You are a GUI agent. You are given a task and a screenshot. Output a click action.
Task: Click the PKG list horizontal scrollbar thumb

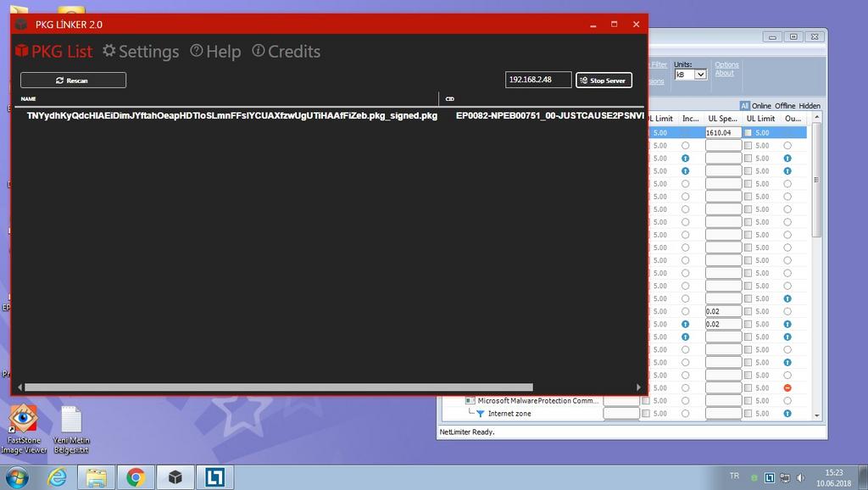[278, 387]
